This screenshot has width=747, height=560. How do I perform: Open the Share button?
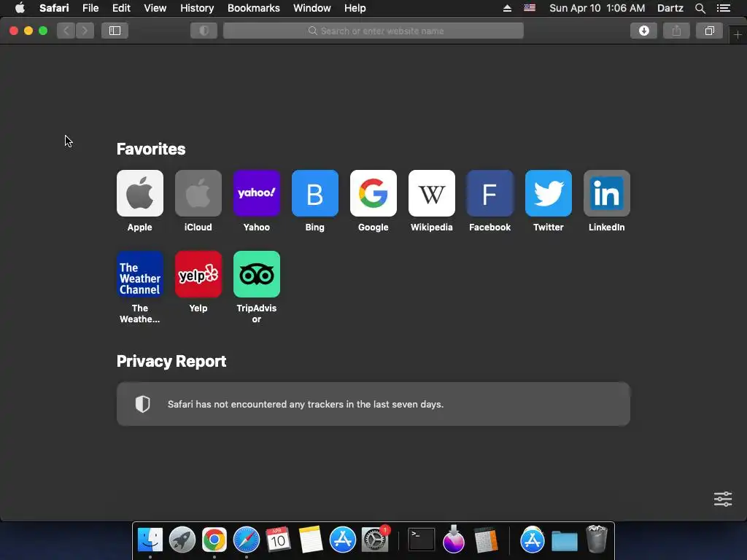tap(676, 31)
